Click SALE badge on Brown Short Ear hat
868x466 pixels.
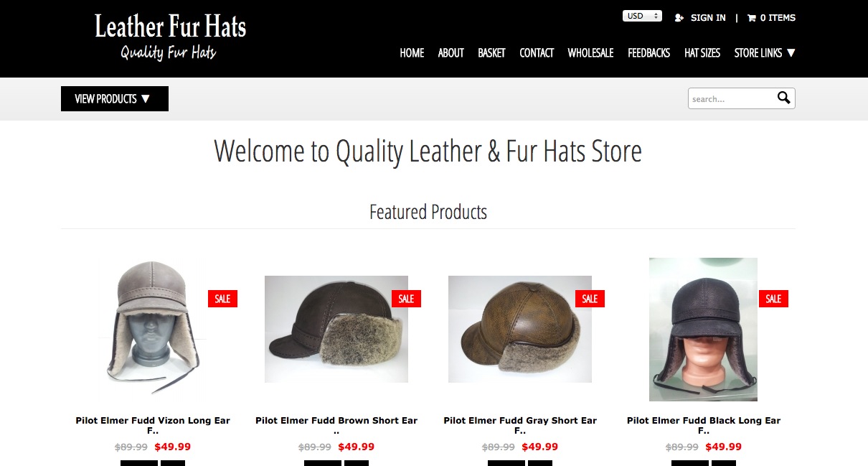coord(406,299)
